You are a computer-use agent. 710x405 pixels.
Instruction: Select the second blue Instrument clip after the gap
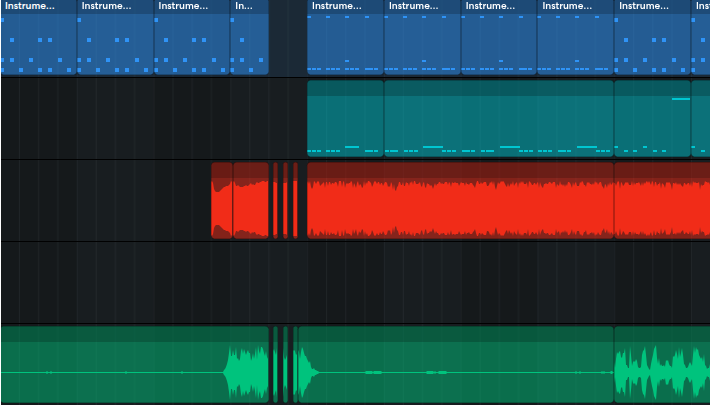pos(422,40)
